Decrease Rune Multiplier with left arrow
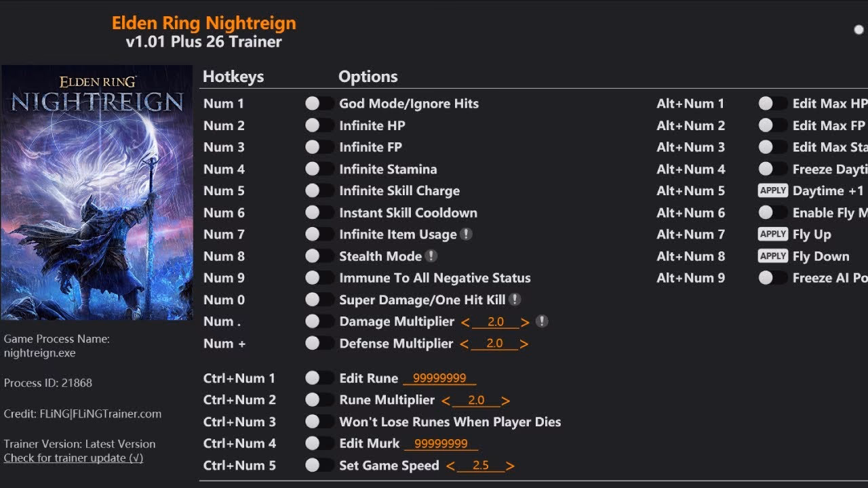The width and height of the screenshot is (868, 488). [x=446, y=401]
